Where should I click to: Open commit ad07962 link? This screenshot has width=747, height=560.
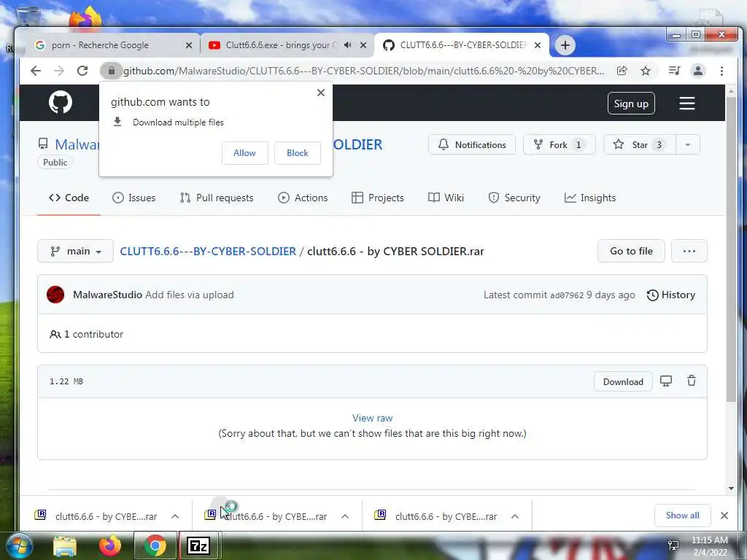coord(566,295)
